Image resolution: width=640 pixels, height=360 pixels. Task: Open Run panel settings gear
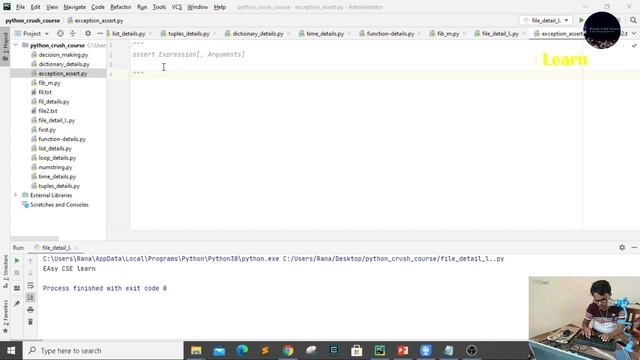[622, 247]
